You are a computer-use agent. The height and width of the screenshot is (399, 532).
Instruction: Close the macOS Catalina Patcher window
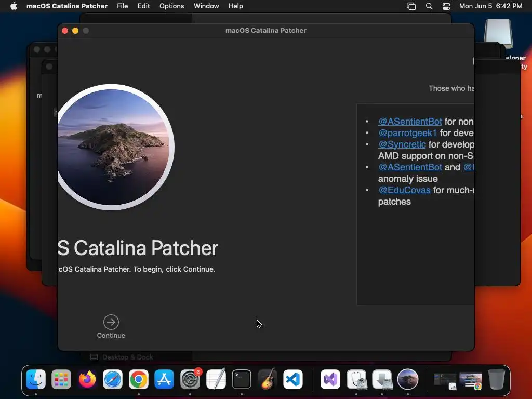coord(65,31)
